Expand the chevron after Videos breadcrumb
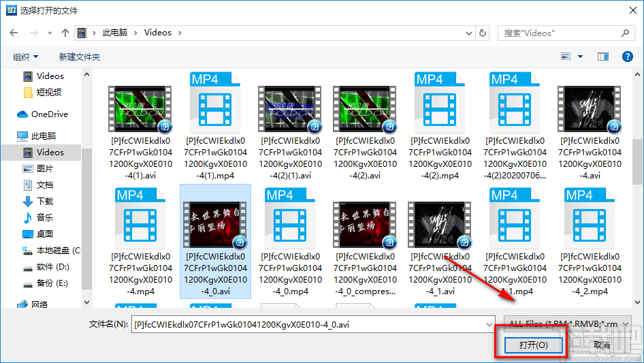Screen dimensions: 644x363 pyautogui.click(x=180, y=33)
